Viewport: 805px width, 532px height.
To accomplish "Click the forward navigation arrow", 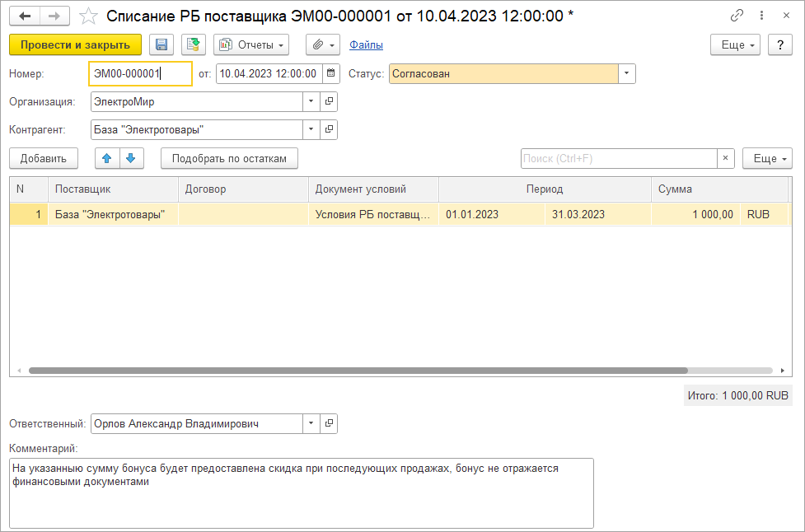I will point(54,16).
